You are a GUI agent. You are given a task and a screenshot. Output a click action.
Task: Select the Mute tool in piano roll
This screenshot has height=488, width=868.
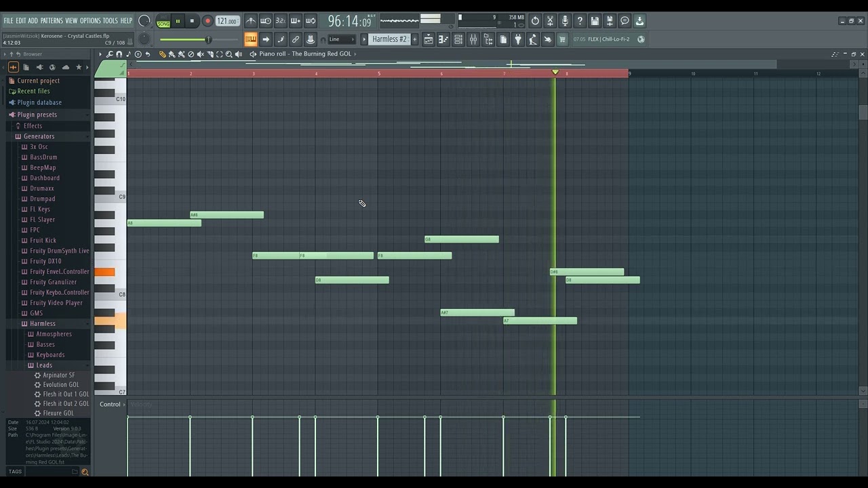click(x=200, y=54)
